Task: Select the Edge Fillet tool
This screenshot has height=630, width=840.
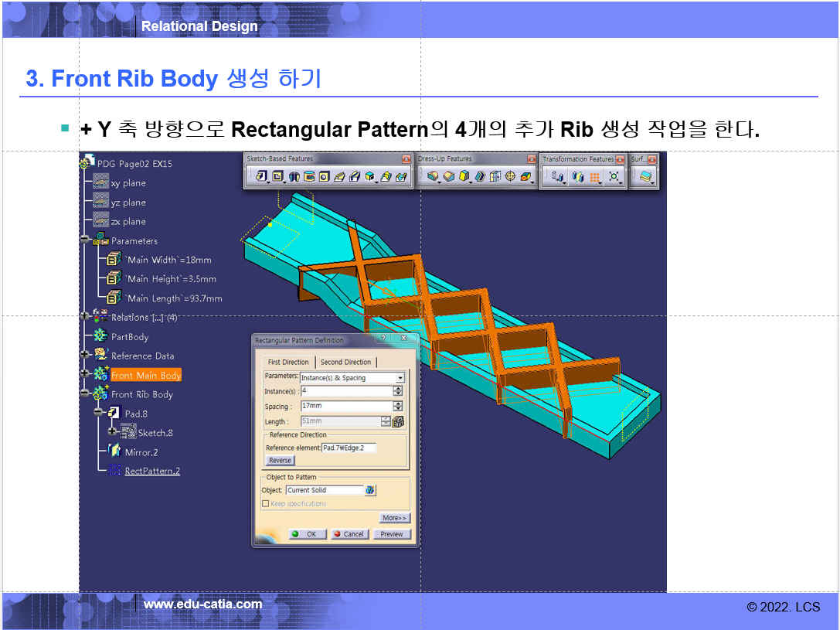Action: pos(433,177)
